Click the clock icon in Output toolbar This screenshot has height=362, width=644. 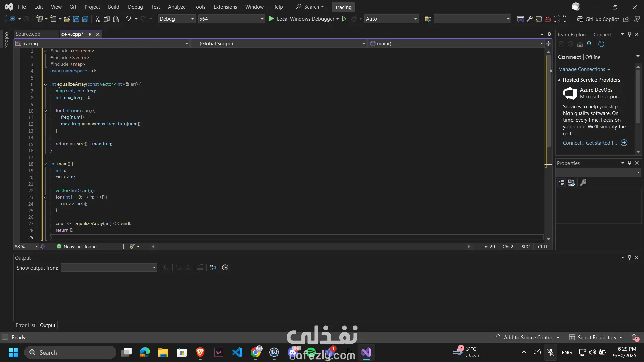[x=225, y=267]
